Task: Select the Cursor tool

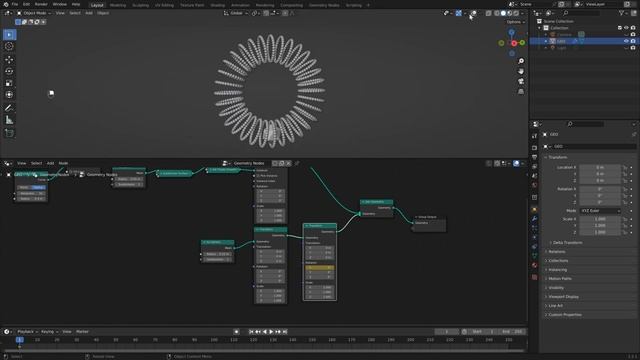Action: 9,47
